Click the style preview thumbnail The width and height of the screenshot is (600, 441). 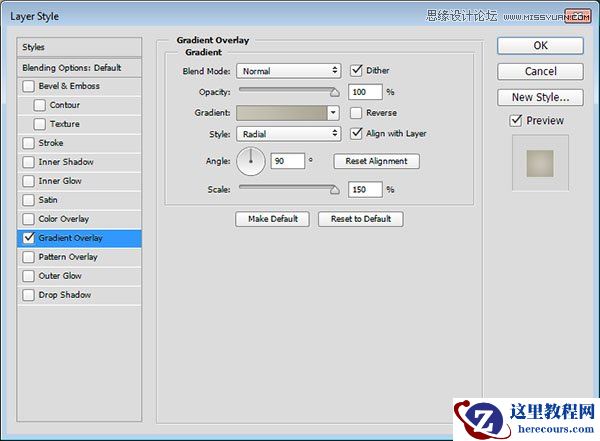tap(540, 163)
